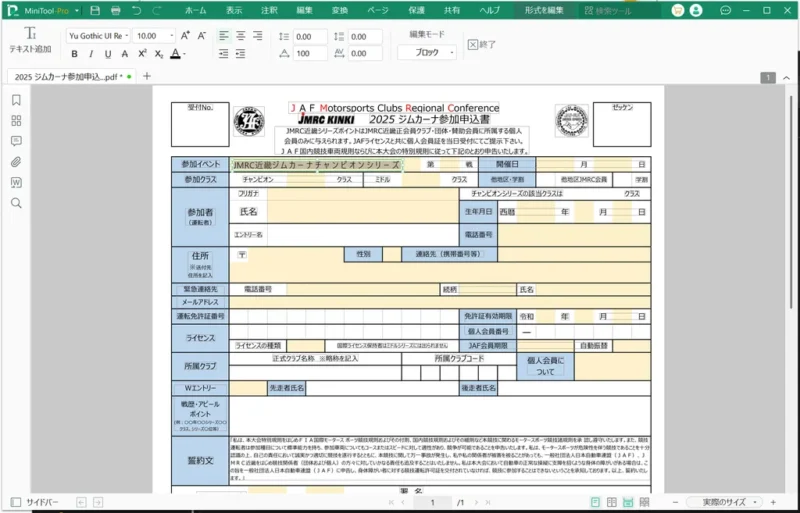Open the 編集 menu tab
The width and height of the screenshot is (800, 513).
305,10
